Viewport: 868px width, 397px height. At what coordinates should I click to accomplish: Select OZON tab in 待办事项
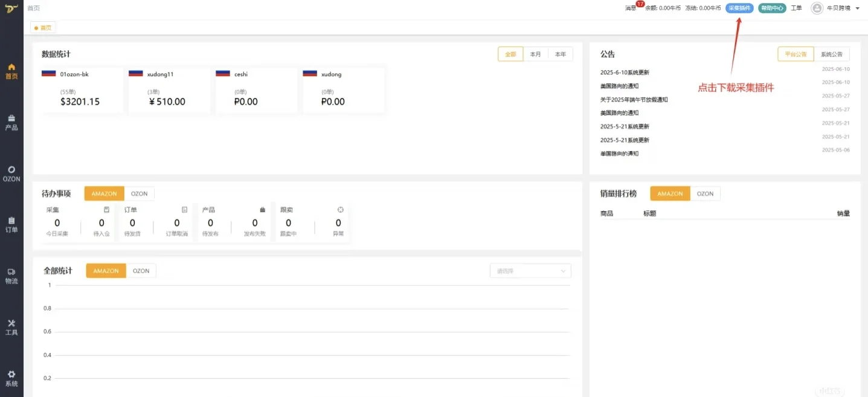tap(139, 193)
